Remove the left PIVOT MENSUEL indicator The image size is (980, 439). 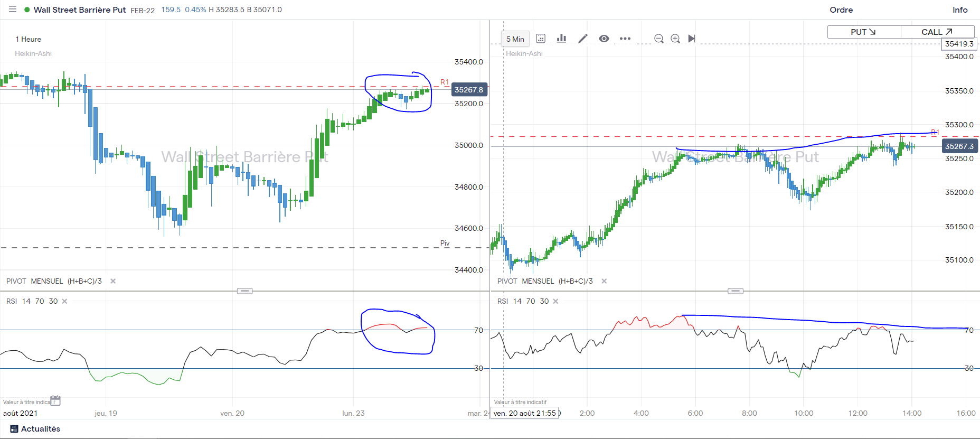[x=113, y=281]
